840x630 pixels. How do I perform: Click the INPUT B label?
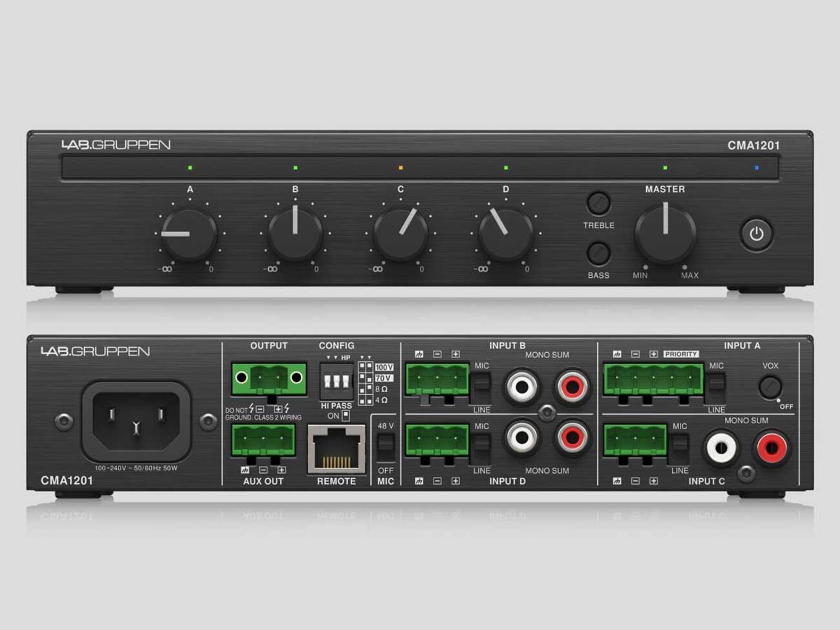507,346
